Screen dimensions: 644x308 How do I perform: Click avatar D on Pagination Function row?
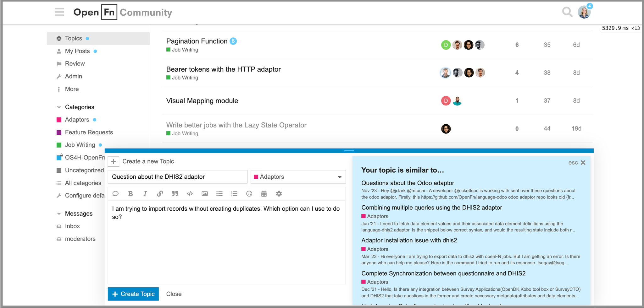click(x=446, y=45)
